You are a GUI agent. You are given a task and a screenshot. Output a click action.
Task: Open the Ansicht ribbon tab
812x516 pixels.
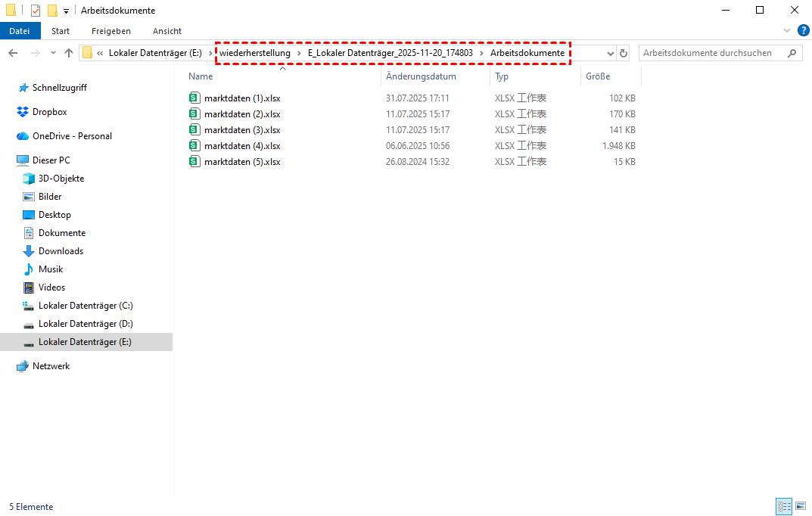166,31
